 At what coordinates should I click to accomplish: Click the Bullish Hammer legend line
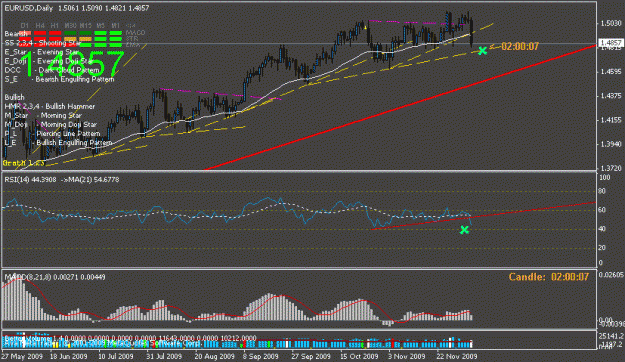[x=50, y=106]
